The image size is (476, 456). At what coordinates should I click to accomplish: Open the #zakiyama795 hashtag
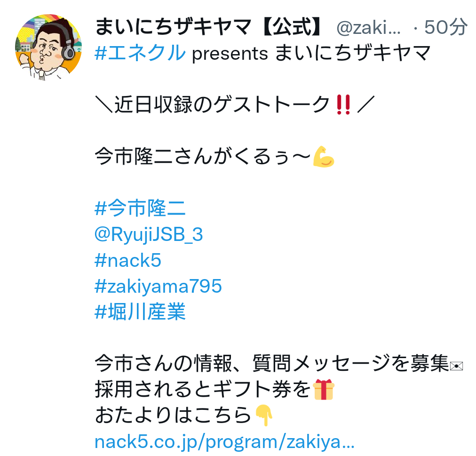158,287
